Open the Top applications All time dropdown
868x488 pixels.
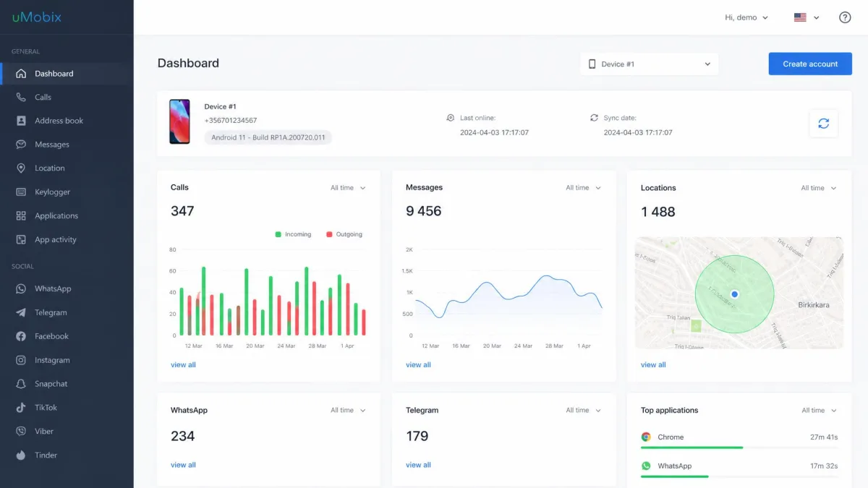click(819, 410)
